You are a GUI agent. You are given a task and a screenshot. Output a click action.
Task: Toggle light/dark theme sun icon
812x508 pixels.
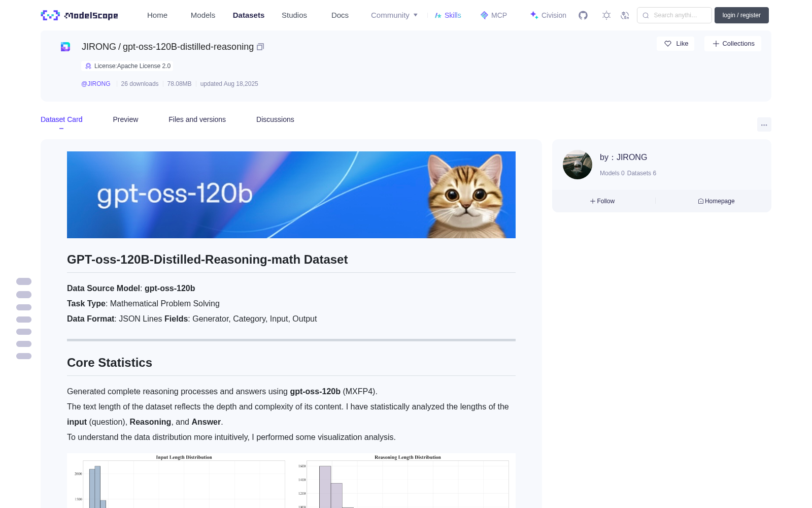(606, 15)
